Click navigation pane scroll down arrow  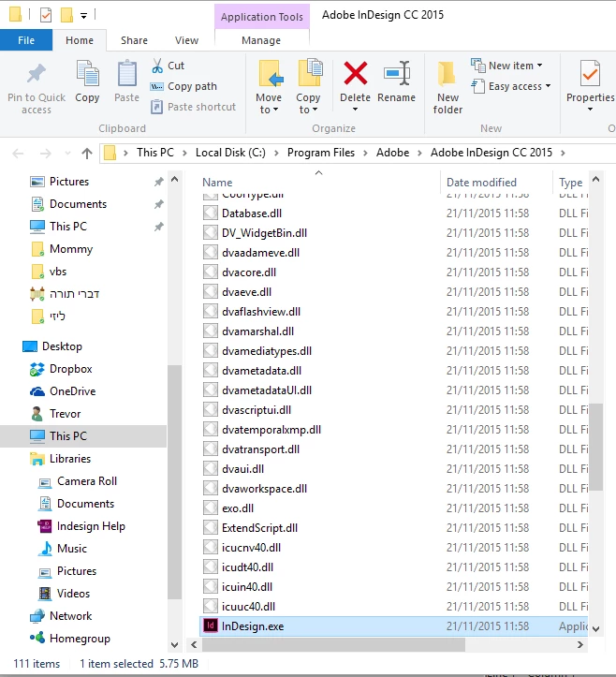click(x=174, y=645)
